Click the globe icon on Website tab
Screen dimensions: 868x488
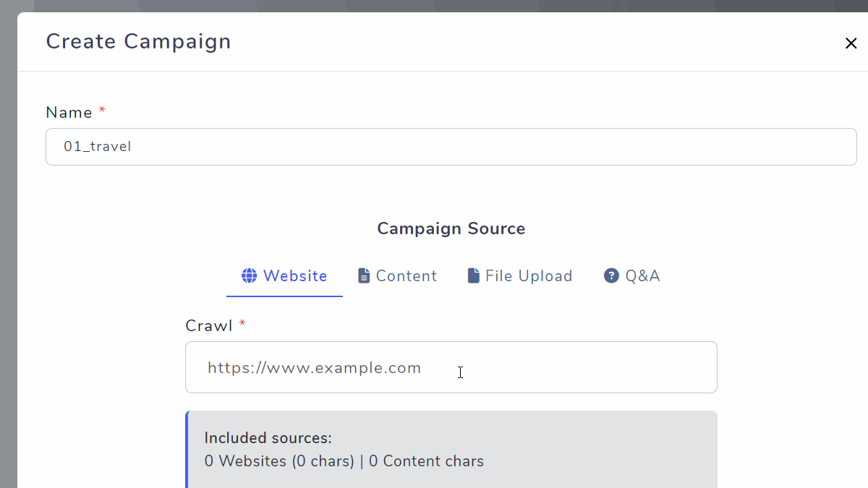pyautogui.click(x=250, y=275)
